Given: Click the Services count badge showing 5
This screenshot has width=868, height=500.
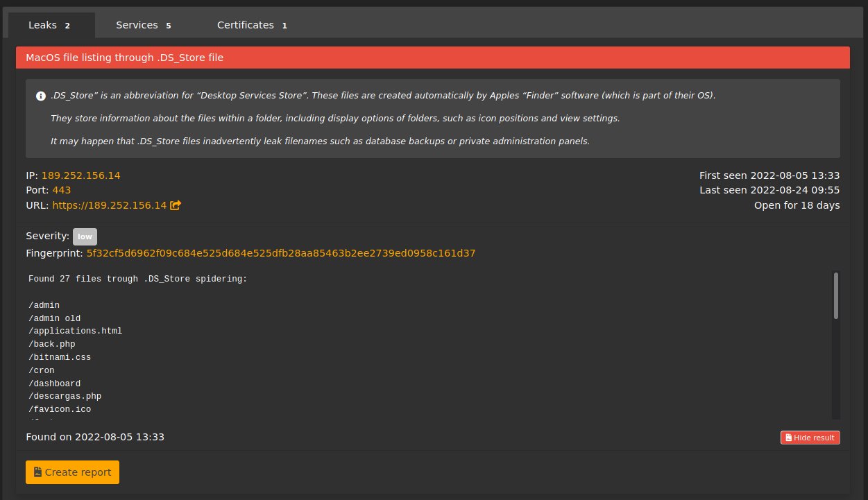Looking at the screenshot, I should click(x=169, y=25).
